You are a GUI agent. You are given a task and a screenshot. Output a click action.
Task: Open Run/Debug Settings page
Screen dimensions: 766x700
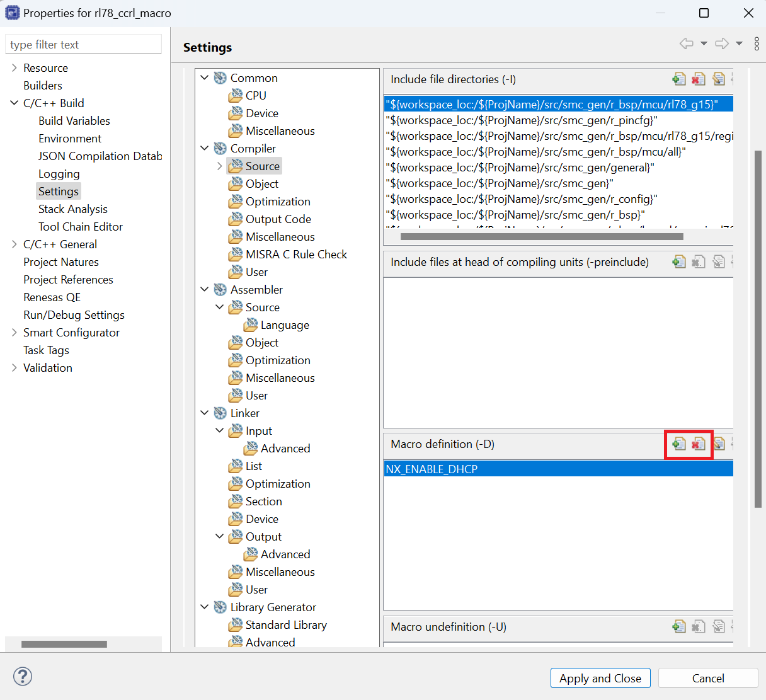click(x=74, y=315)
